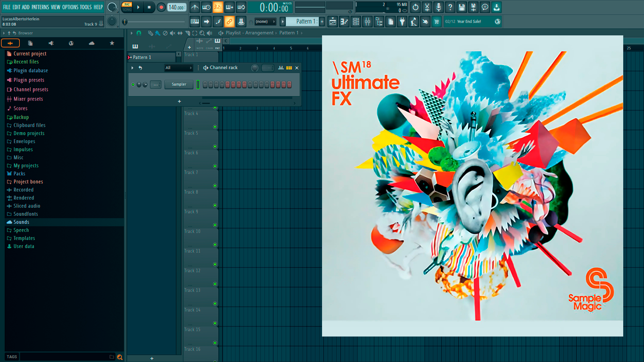
Task: Open the OPTIONS menu
Action: click(70, 7)
